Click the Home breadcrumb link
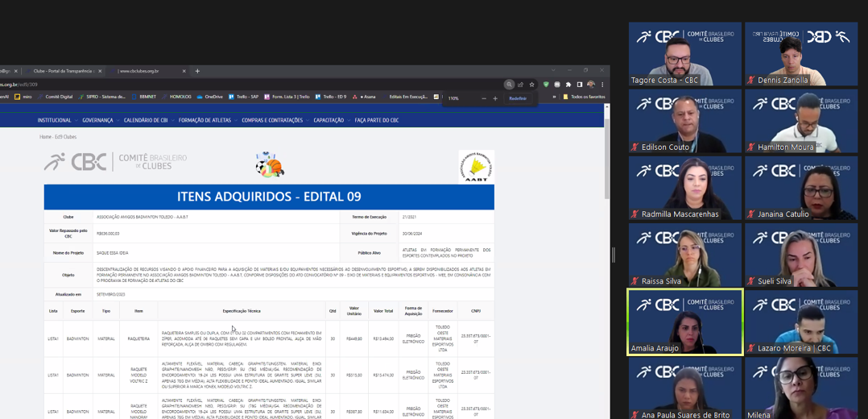This screenshot has height=419, width=868. [45, 136]
